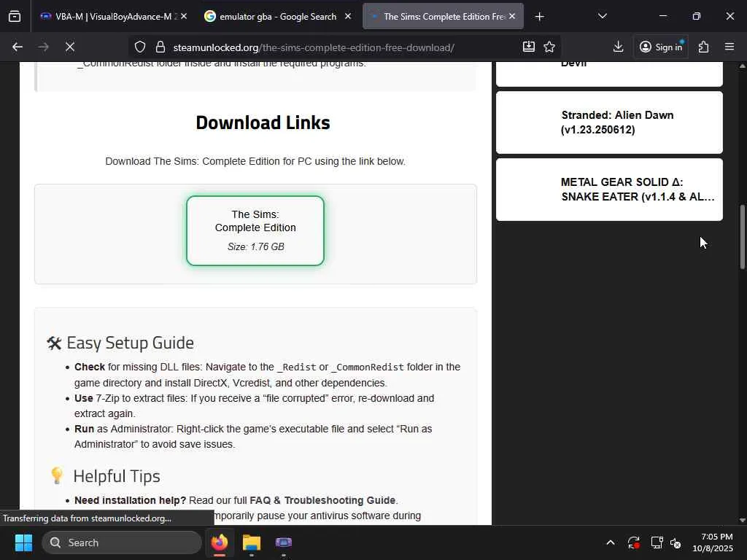Open Firefox from the taskbar
The height and width of the screenshot is (560, 747).
pos(220,542)
